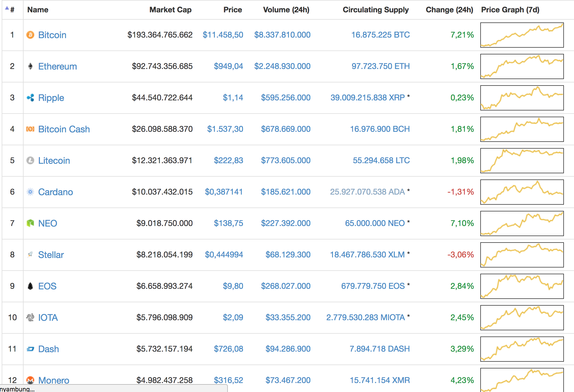
Task: Sort table by Price column header
Action: [x=233, y=10]
